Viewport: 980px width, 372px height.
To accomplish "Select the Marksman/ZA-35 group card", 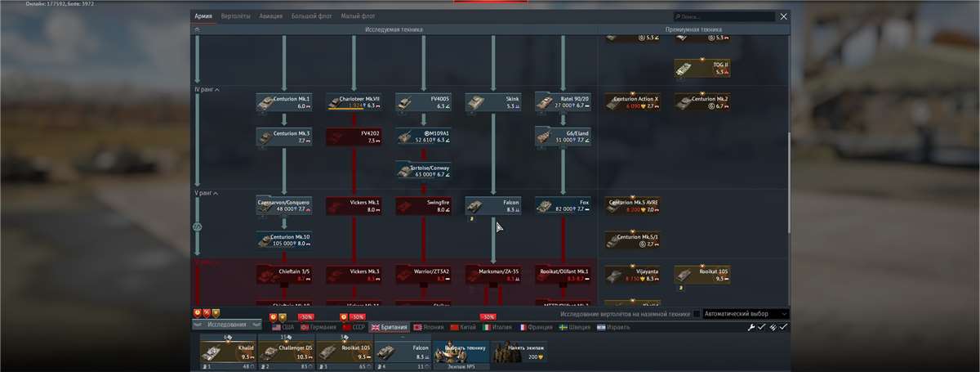I will coord(493,275).
